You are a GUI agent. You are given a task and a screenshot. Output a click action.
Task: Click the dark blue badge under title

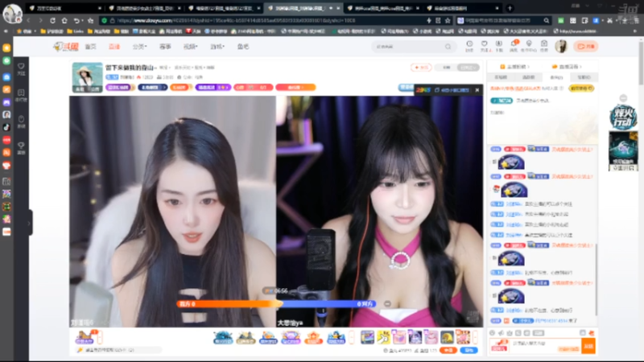coord(152,88)
